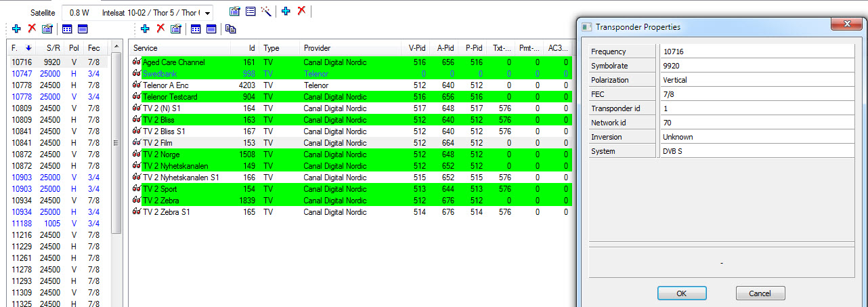Select the TV 2 Norge service row
868x307 pixels.
pyautogui.click(x=352, y=155)
